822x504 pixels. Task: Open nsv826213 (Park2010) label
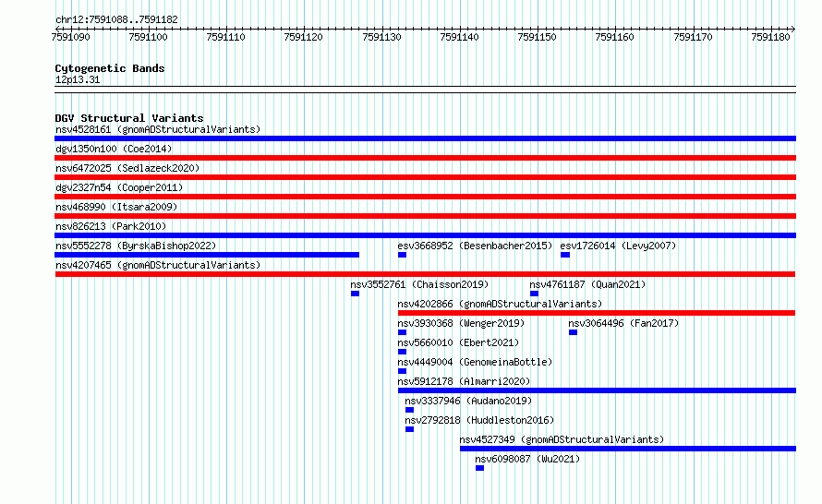[111, 226]
